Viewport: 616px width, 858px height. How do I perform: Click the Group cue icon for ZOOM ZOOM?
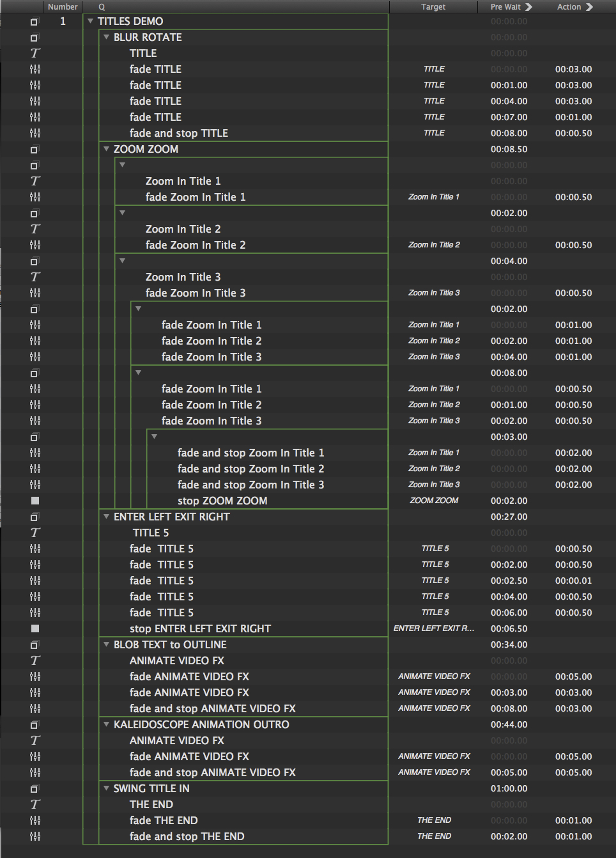coord(35,149)
